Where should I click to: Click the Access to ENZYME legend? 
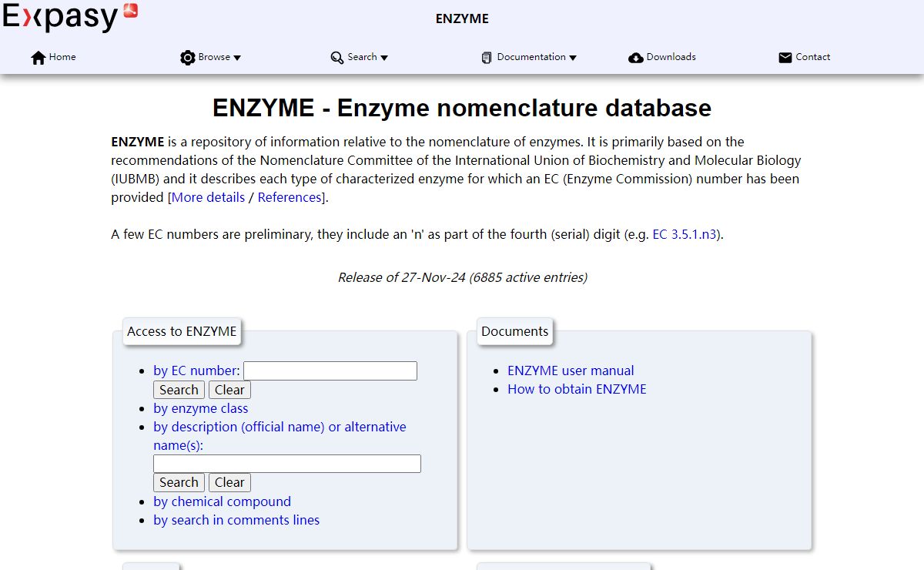point(182,331)
